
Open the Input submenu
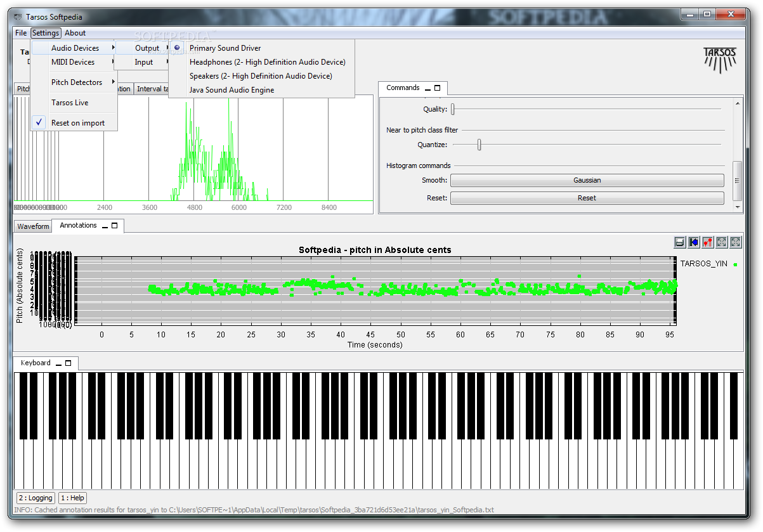coord(143,62)
